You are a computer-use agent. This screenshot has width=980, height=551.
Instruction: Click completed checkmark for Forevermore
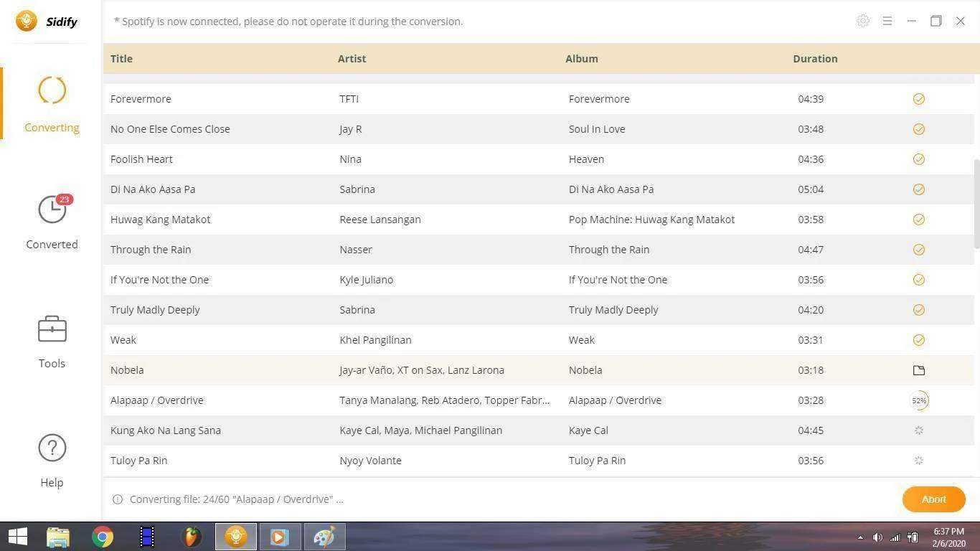tap(919, 99)
